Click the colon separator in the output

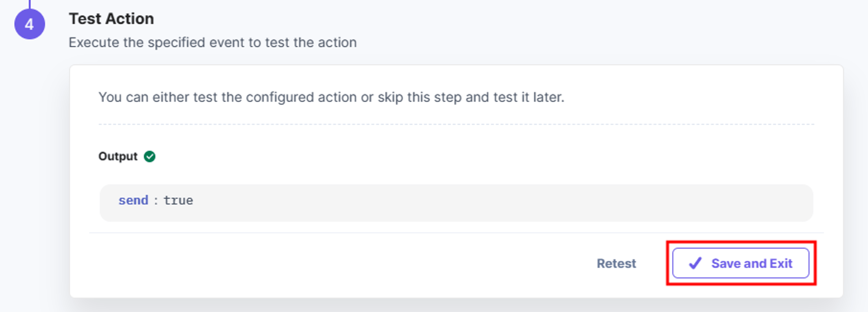[x=156, y=201]
